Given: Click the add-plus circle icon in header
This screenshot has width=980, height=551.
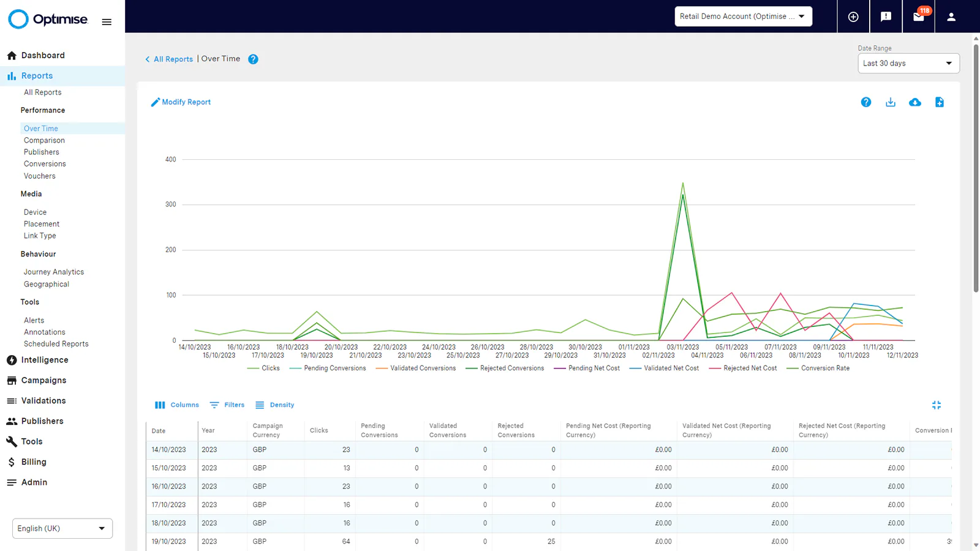Looking at the screenshot, I should point(853,17).
